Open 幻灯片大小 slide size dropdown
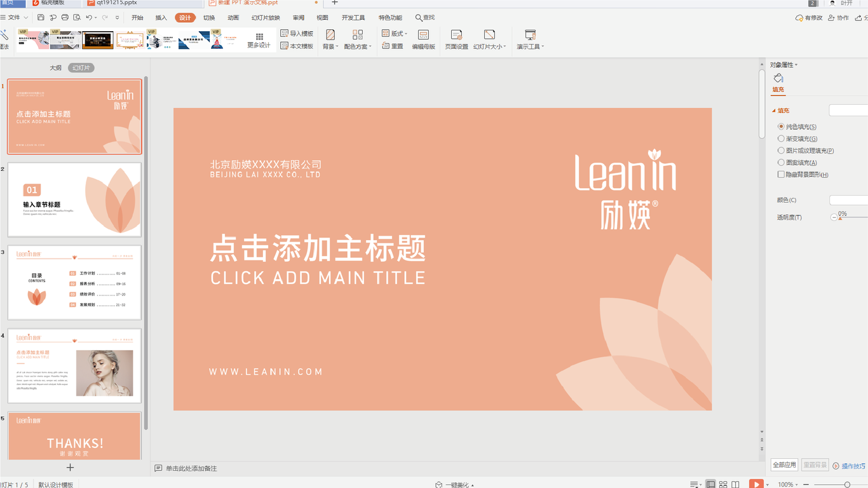 pyautogui.click(x=489, y=39)
